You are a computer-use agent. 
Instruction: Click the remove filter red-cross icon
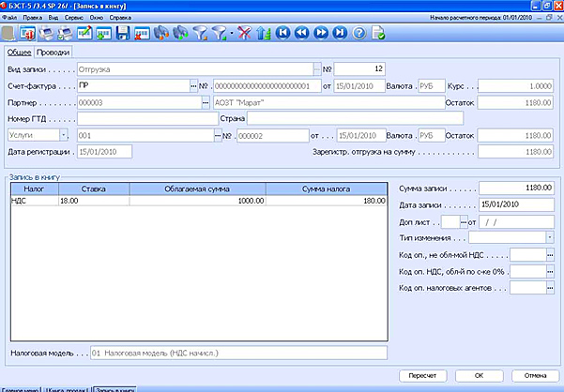[242, 33]
